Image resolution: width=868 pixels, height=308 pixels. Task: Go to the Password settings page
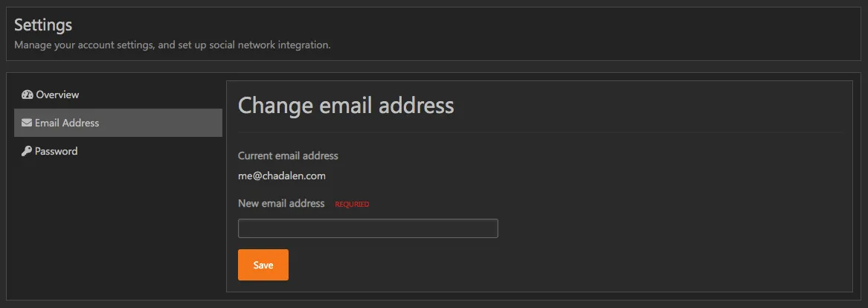56,151
